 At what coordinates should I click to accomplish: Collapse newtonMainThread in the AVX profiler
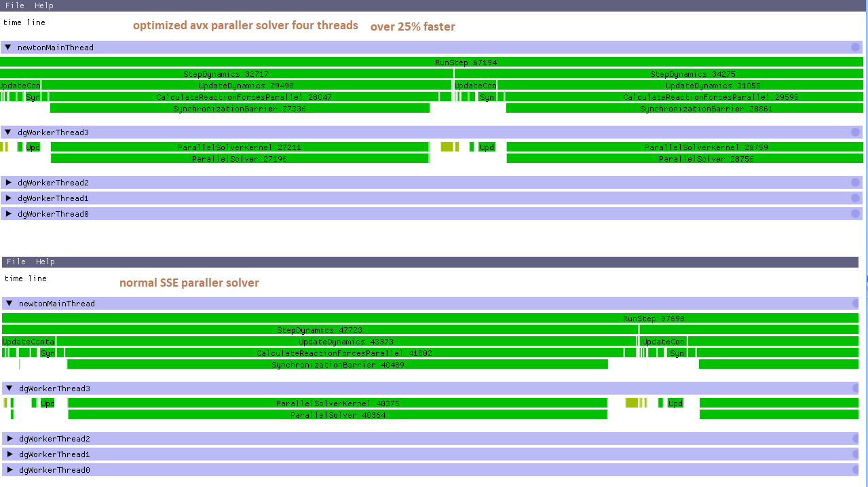pos(8,48)
